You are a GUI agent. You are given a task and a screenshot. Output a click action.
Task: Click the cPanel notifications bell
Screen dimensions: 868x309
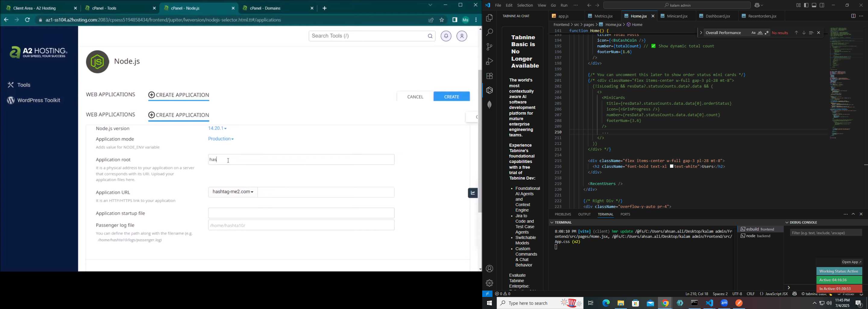[446, 36]
